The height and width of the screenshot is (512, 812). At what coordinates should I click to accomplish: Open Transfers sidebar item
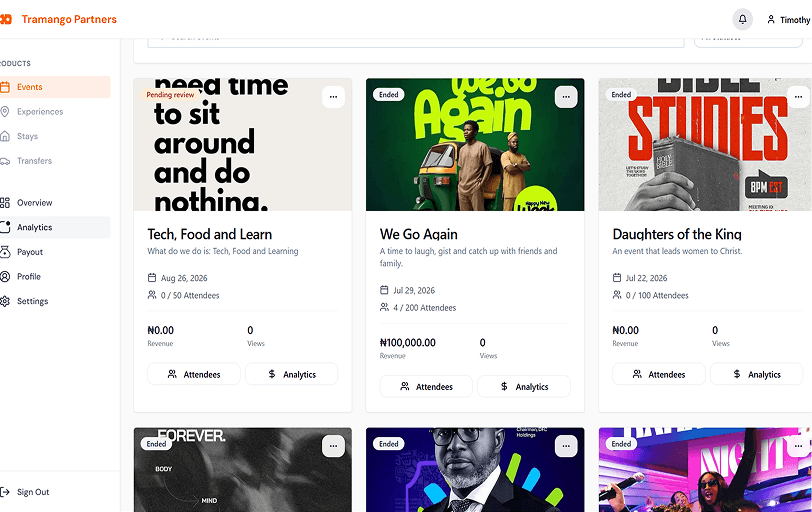coord(55,161)
